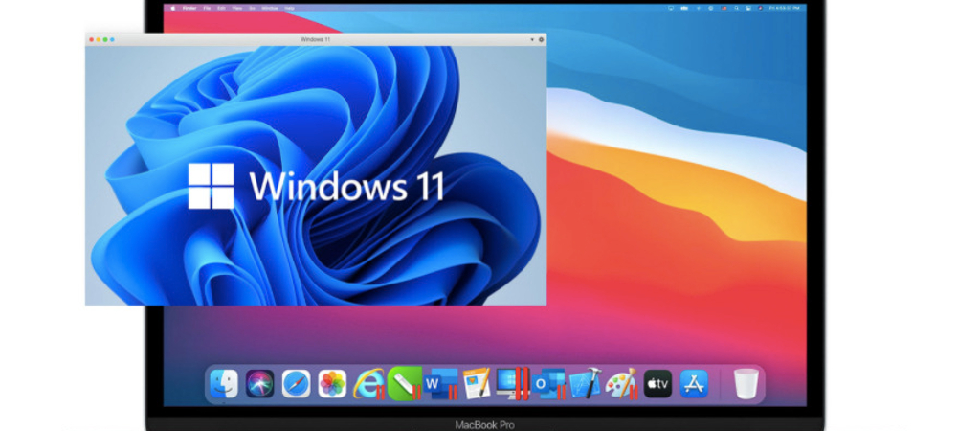980x431 pixels.
Task: Open the Windows 11 window gear settings
Action: click(x=541, y=39)
